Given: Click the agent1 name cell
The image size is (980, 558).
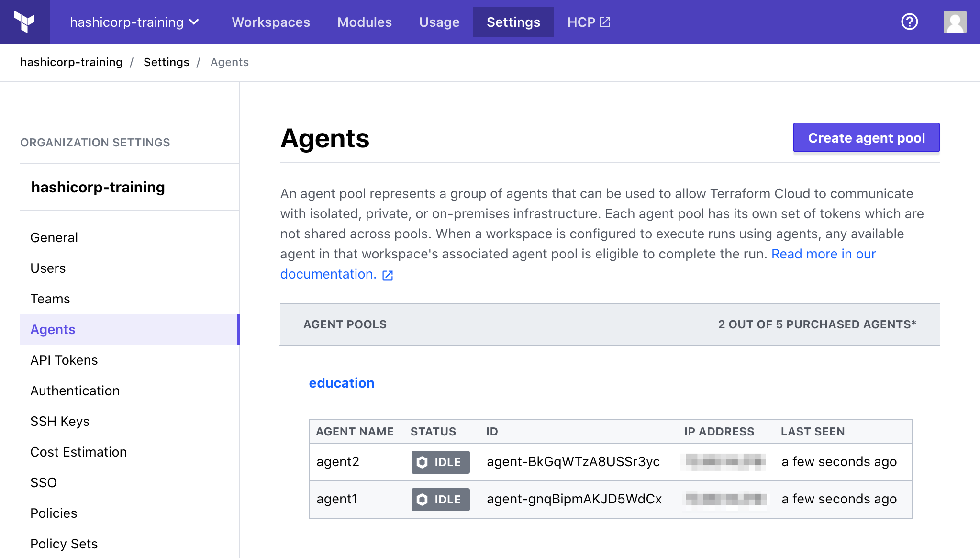Looking at the screenshot, I should 337,499.
